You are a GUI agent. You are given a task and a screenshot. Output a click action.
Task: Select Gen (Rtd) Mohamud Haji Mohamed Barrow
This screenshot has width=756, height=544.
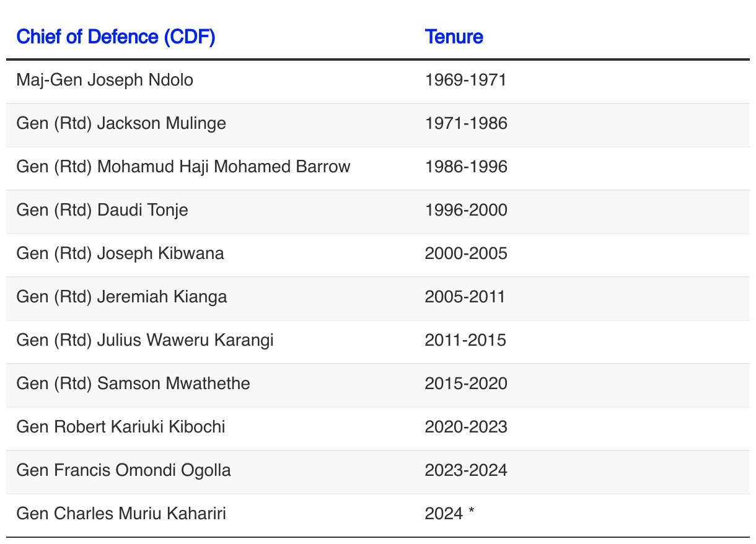click(x=183, y=167)
